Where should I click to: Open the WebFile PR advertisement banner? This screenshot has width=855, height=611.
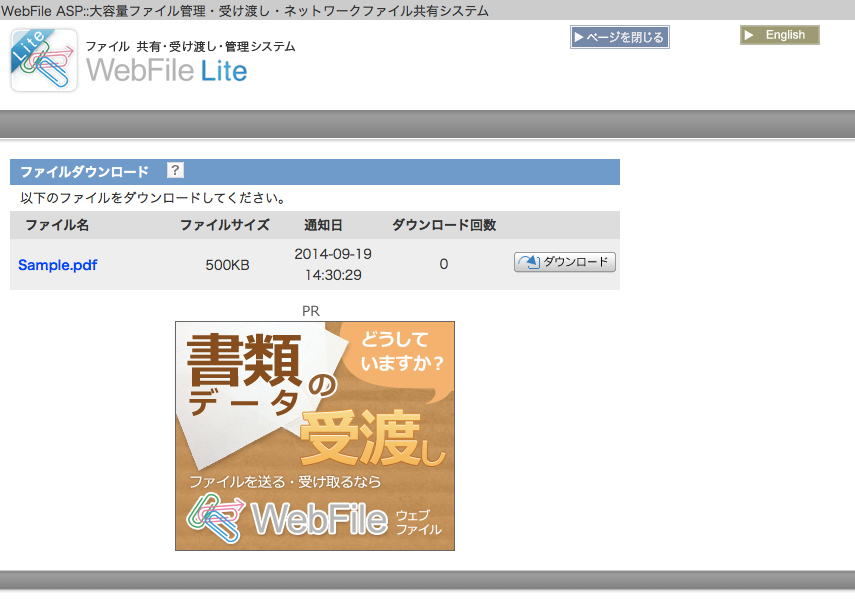point(315,435)
